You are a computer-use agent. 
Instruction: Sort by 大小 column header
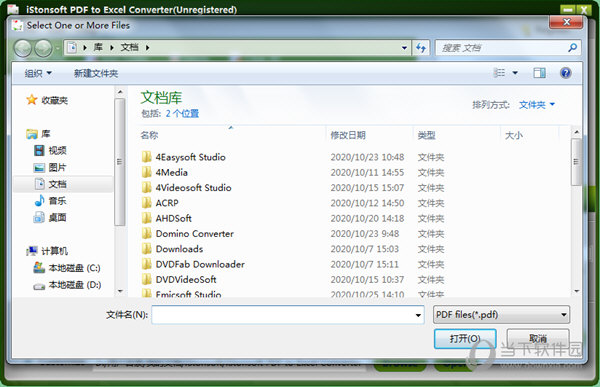coord(514,135)
